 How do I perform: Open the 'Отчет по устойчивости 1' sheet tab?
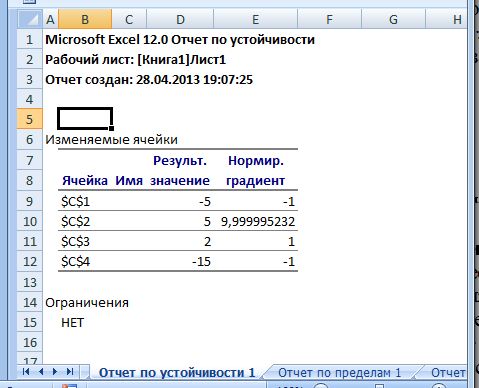pos(177,372)
